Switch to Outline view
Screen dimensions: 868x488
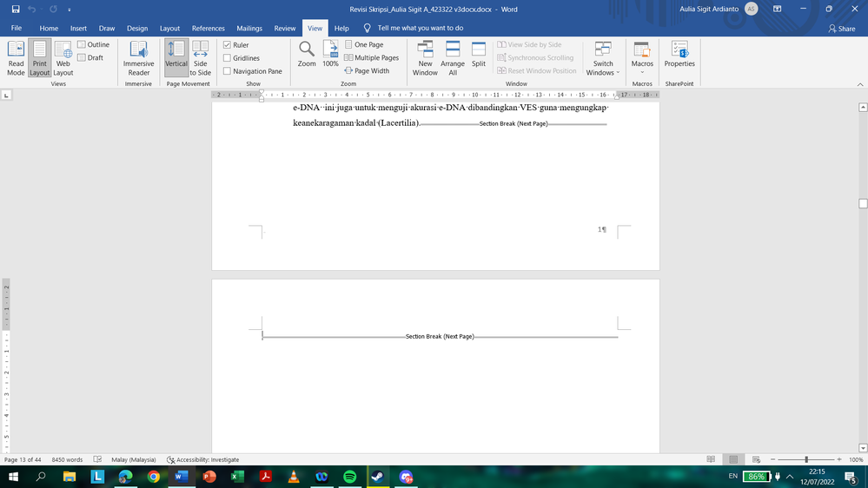[94, 44]
